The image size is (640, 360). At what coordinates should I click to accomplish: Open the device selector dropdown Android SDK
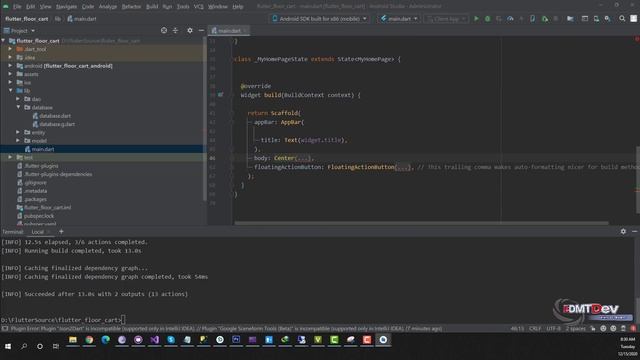point(320,19)
